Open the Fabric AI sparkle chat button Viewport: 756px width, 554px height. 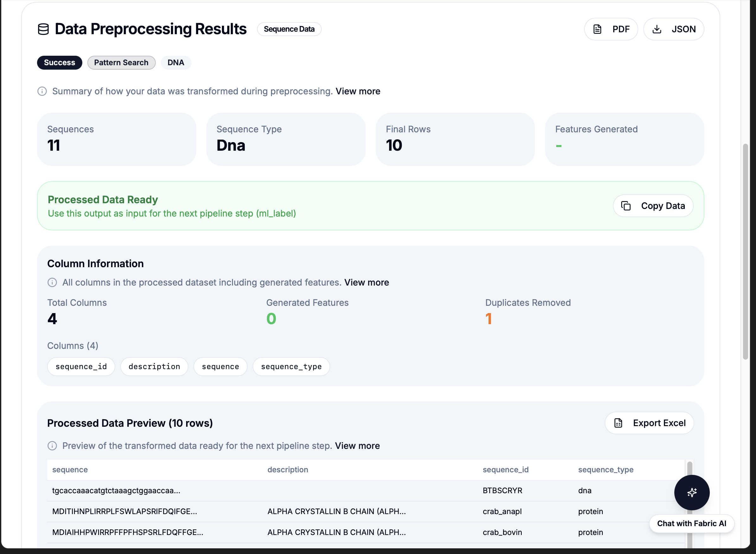pos(692,492)
